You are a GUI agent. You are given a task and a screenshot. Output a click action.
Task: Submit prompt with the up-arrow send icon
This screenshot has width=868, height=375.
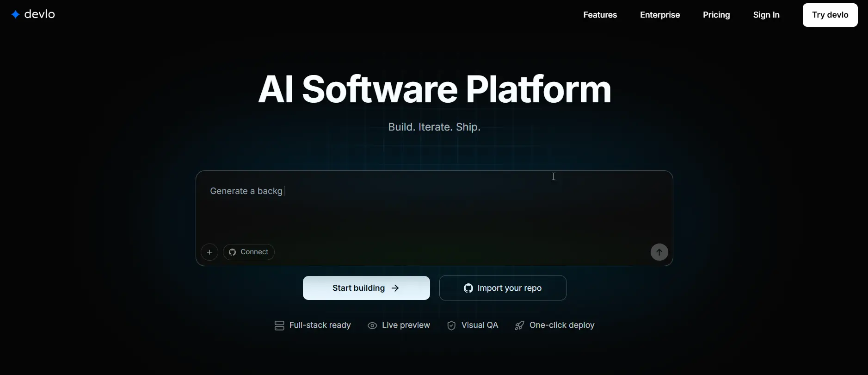click(x=659, y=252)
